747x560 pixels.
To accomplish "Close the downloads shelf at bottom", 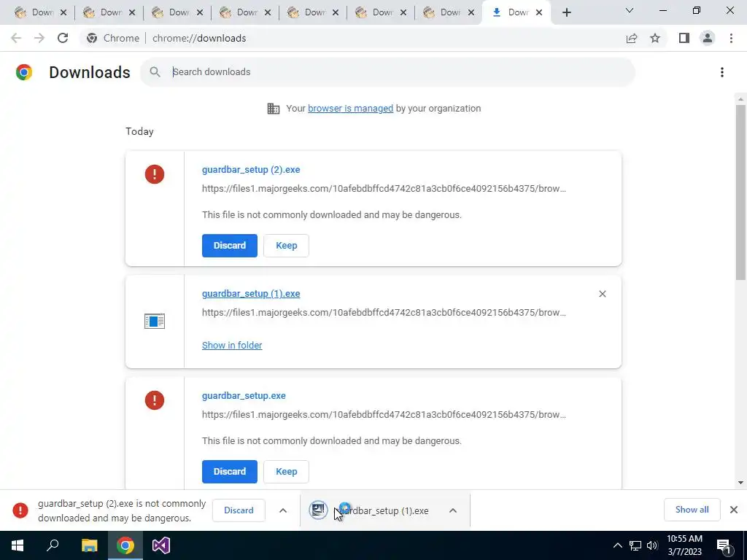I will click(x=734, y=510).
